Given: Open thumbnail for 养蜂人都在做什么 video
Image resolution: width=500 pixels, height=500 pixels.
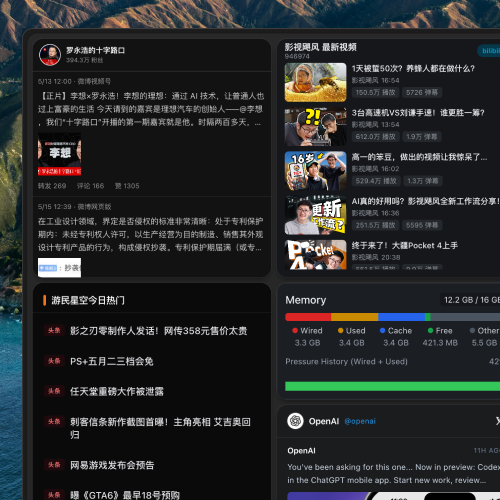Looking at the screenshot, I should (x=315, y=82).
